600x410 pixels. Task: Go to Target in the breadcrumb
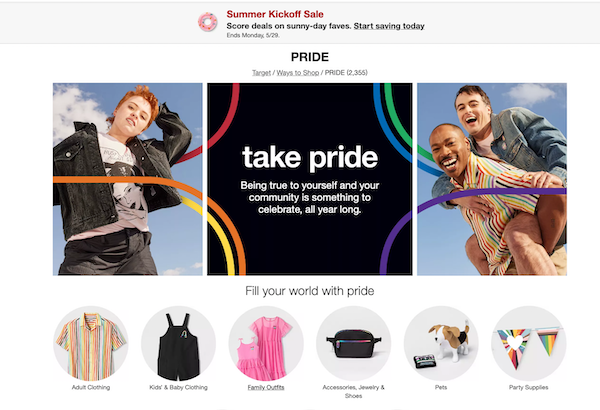pos(261,73)
